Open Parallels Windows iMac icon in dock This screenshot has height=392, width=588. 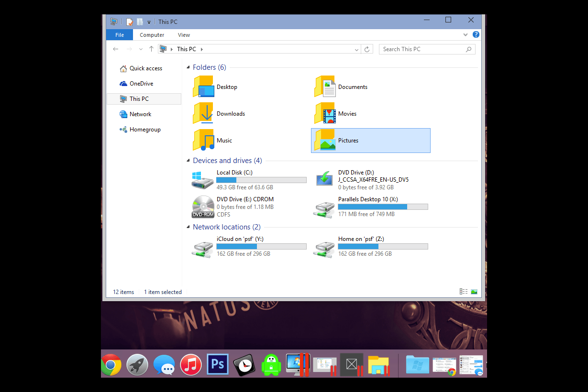(298, 365)
